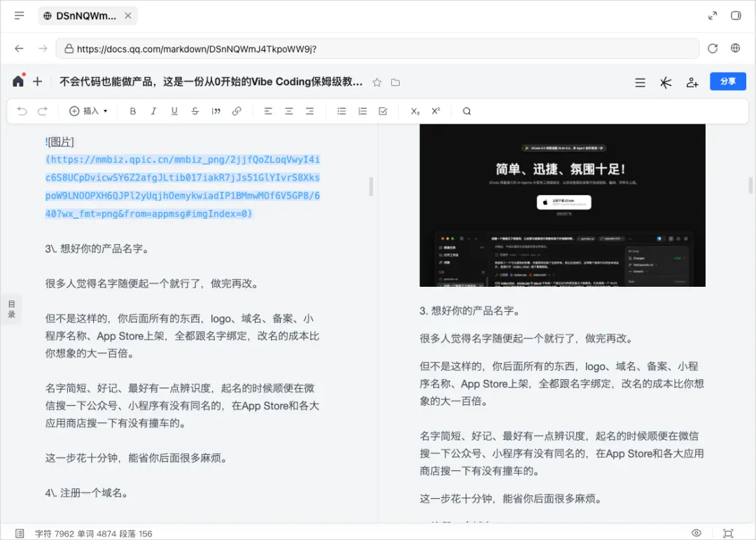This screenshot has width=756, height=540.
Task: Toggle underline formatting
Action: 174,111
